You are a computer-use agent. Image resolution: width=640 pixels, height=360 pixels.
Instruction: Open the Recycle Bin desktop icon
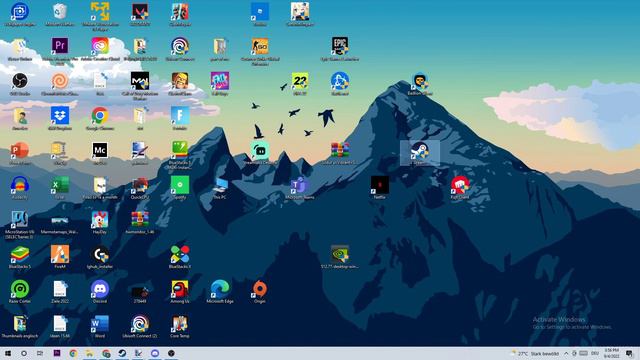pyautogui.click(x=60, y=12)
